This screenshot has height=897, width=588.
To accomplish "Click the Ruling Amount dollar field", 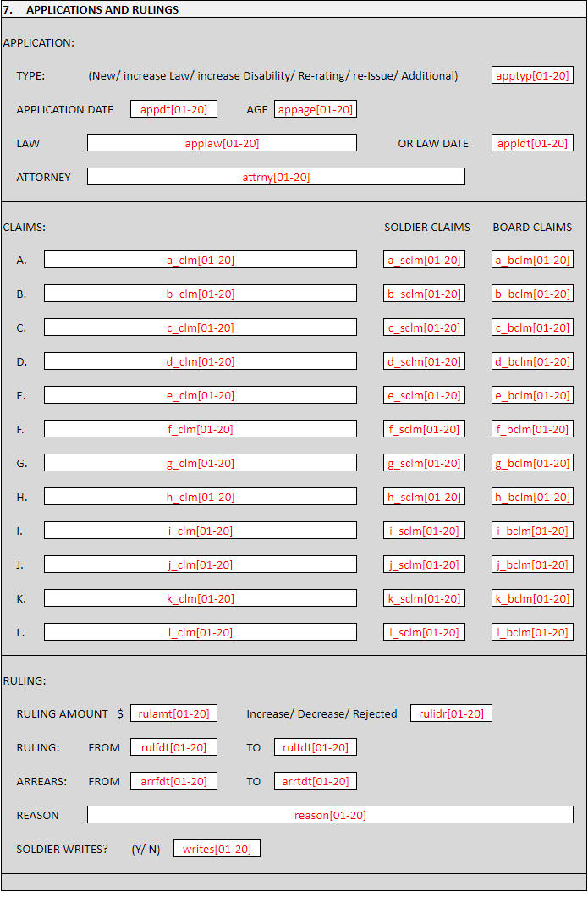I will click(x=173, y=713).
